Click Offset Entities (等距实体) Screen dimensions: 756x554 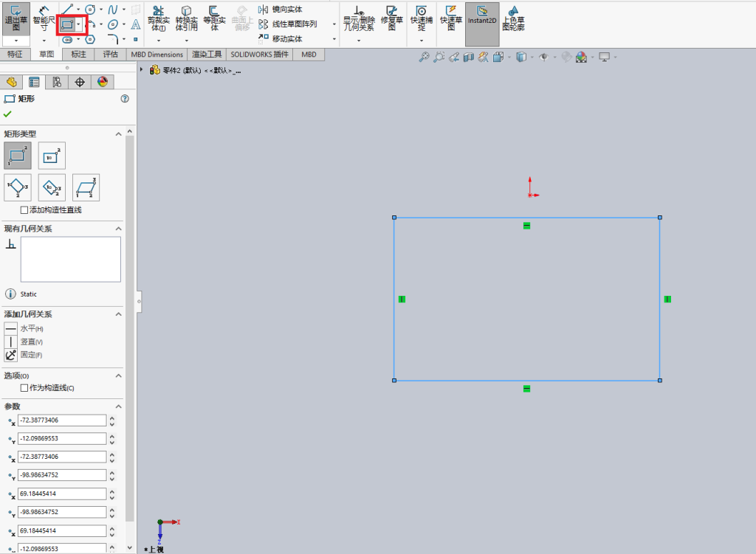(x=214, y=18)
